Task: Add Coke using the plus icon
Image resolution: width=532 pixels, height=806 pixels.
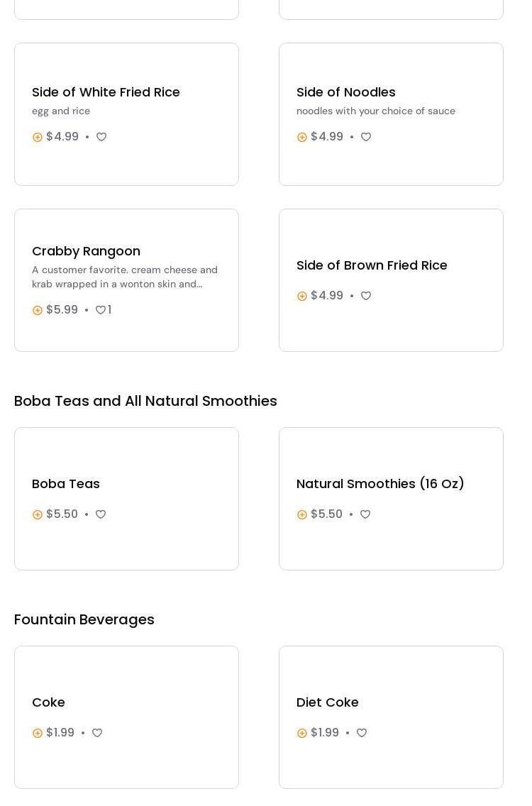Action: coord(38,733)
